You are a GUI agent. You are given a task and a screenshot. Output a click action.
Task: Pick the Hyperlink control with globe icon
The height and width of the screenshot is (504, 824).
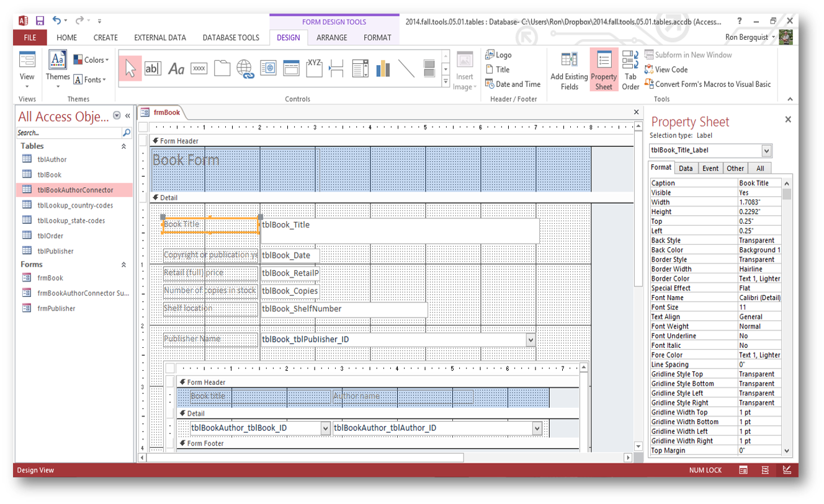[245, 68]
